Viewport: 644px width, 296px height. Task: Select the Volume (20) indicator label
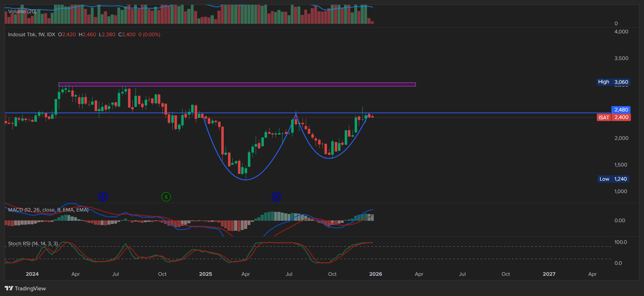22,11
